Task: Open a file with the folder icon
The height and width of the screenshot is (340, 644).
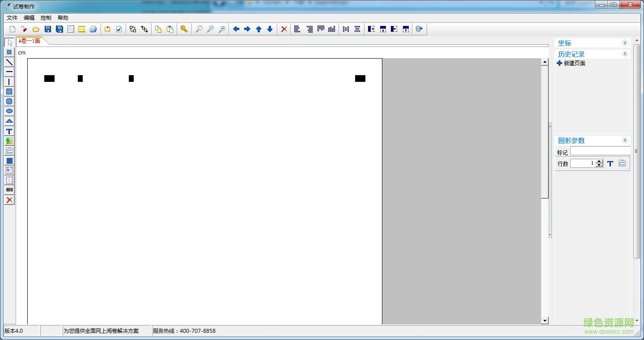Action: [36, 29]
